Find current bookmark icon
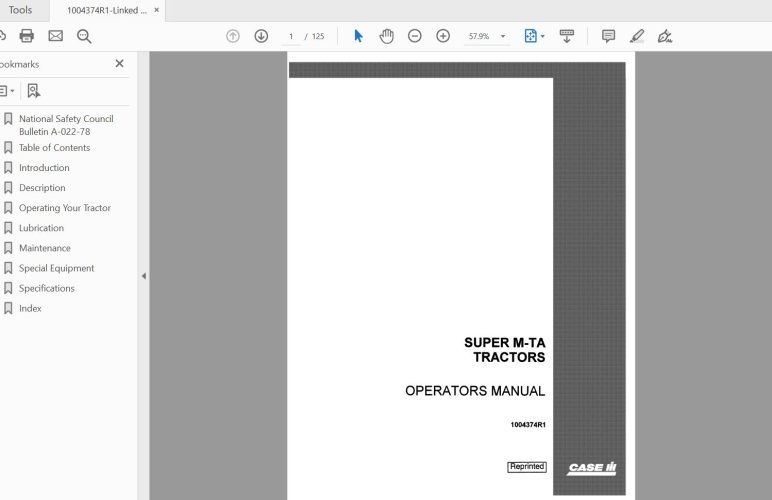 click(33, 91)
